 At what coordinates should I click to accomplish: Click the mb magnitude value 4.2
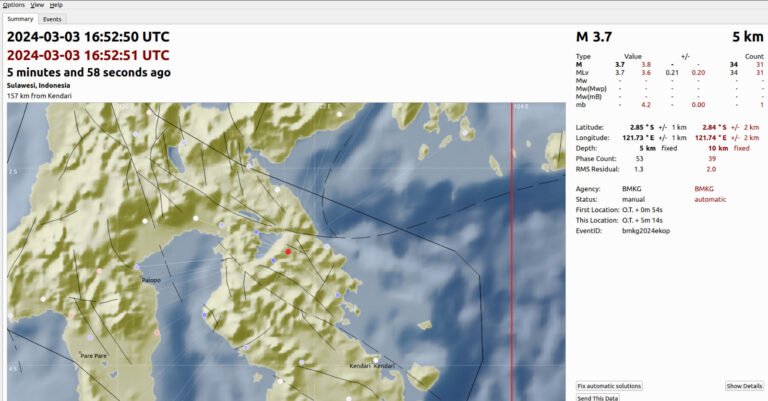(x=646, y=105)
